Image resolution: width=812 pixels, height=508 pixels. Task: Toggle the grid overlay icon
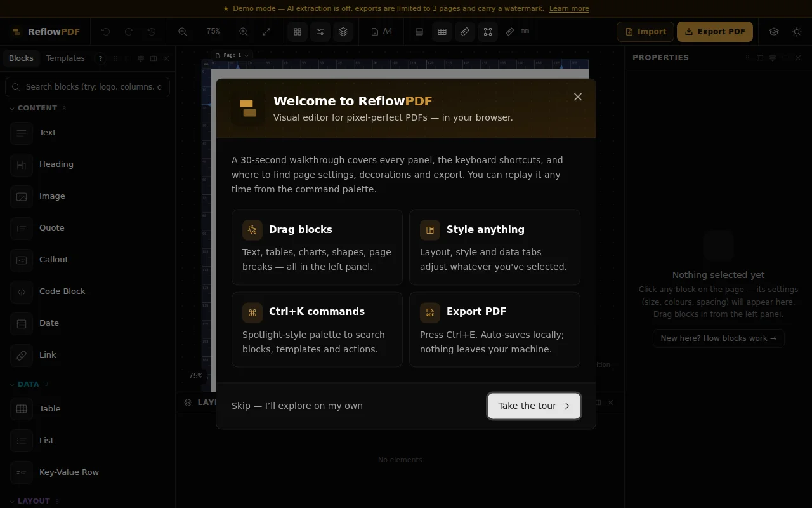point(442,32)
